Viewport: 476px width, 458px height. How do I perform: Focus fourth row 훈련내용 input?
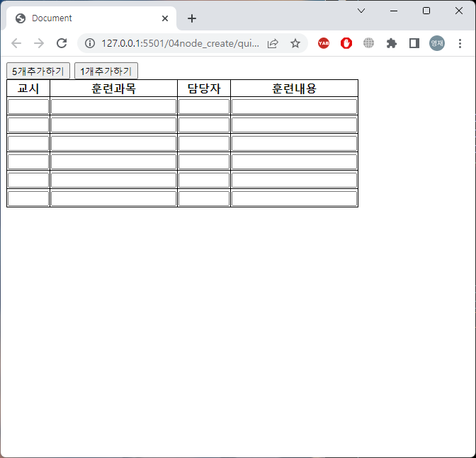[294, 161]
